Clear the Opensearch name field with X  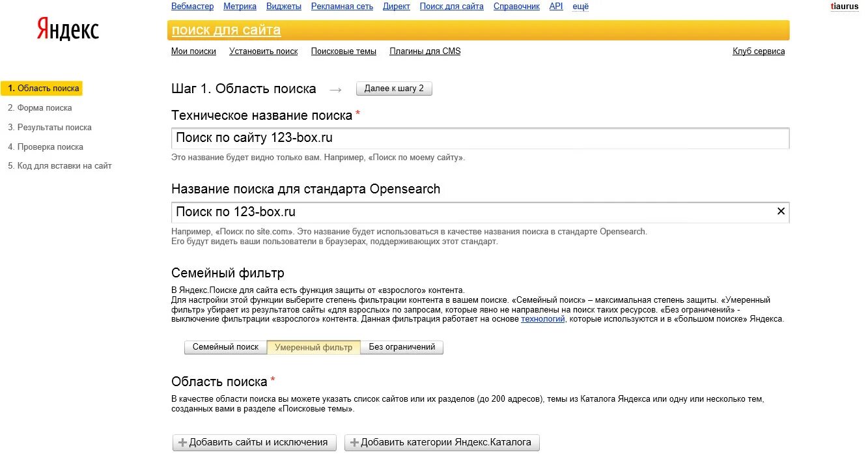click(781, 211)
